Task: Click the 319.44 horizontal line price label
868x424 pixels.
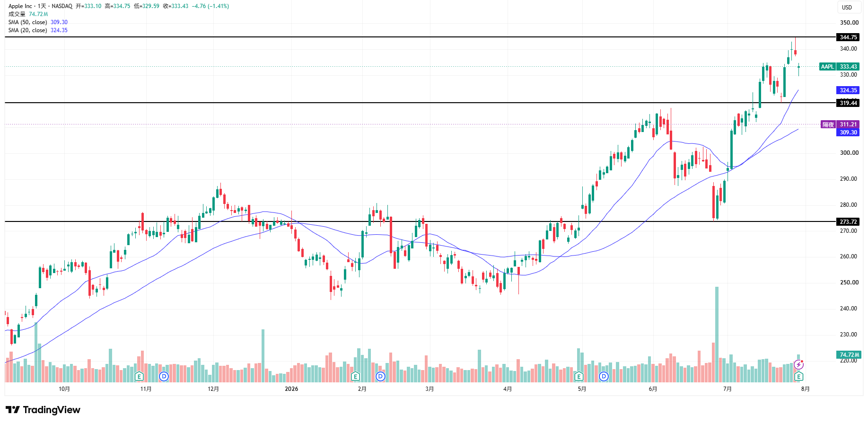Action: click(x=848, y=103)
